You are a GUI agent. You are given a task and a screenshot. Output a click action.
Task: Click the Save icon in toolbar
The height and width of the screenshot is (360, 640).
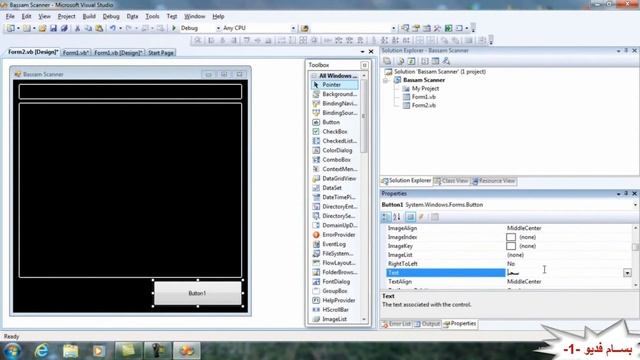pos(53,28)
